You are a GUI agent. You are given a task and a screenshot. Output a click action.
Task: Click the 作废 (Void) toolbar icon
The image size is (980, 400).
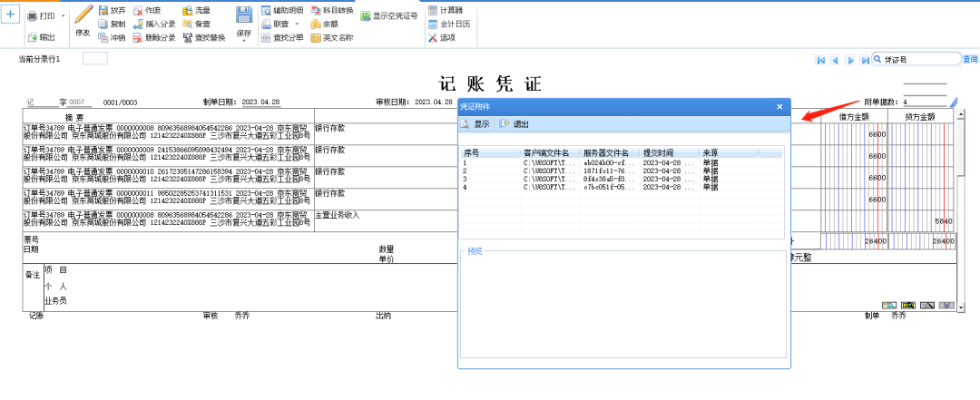146,10
